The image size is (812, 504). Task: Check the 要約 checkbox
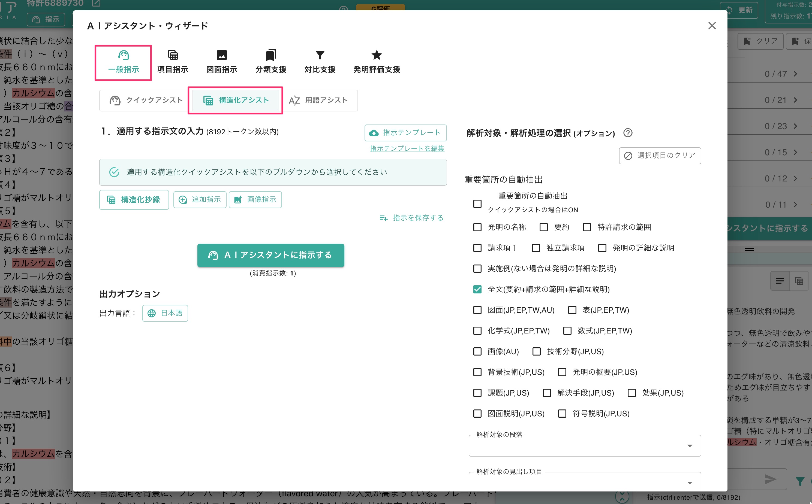pos(544,227)
